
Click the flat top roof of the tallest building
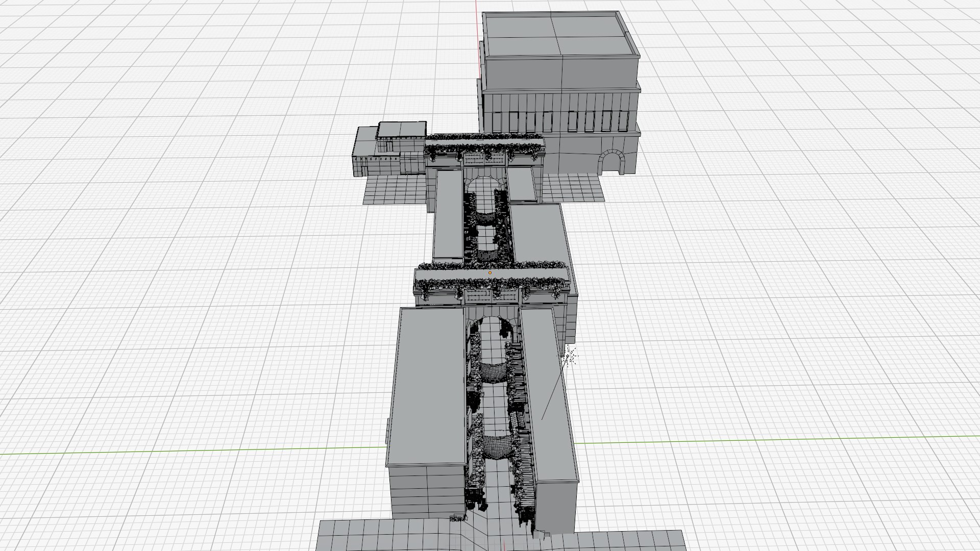tap(559, 34)
